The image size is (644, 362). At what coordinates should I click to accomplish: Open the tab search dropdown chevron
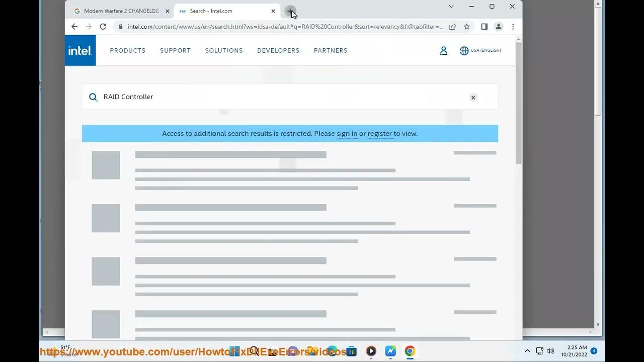[451, 7]
